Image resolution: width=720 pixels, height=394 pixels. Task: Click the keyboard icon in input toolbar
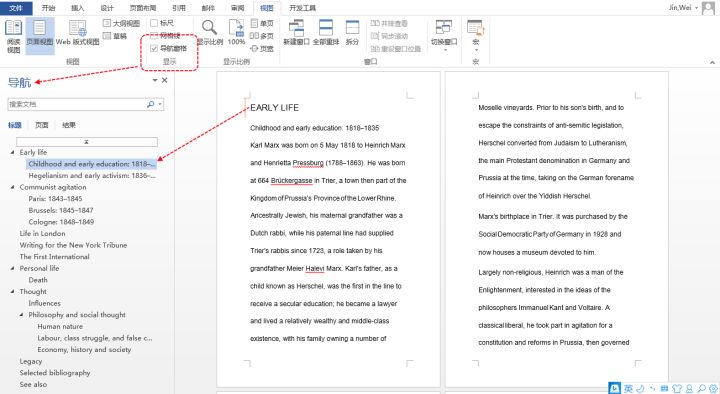click(664, 388)
